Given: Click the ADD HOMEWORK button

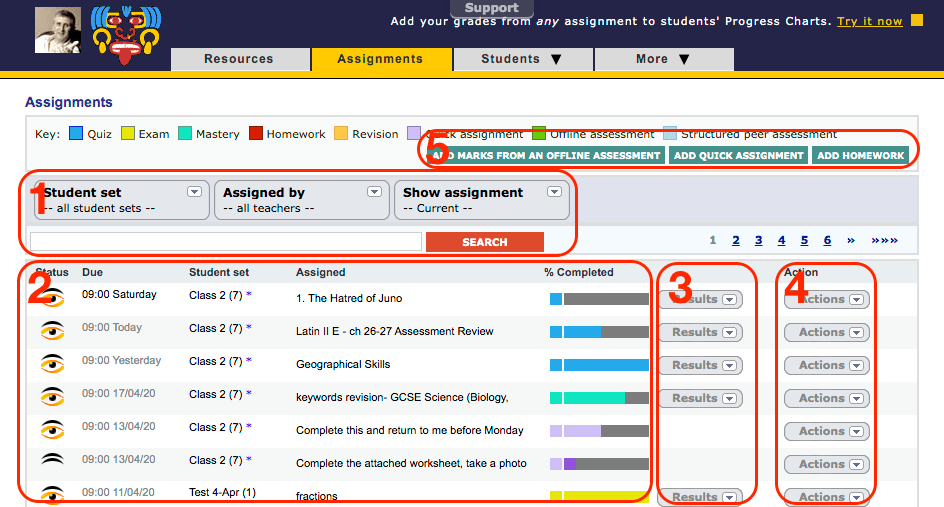Looking at the screenshot, I should point(860,155).
